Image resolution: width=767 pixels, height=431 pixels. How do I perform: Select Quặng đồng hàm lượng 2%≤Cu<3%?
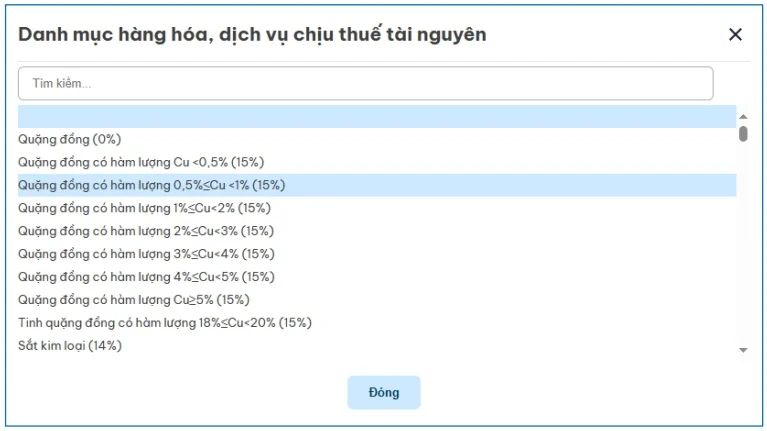click(146, 231)
